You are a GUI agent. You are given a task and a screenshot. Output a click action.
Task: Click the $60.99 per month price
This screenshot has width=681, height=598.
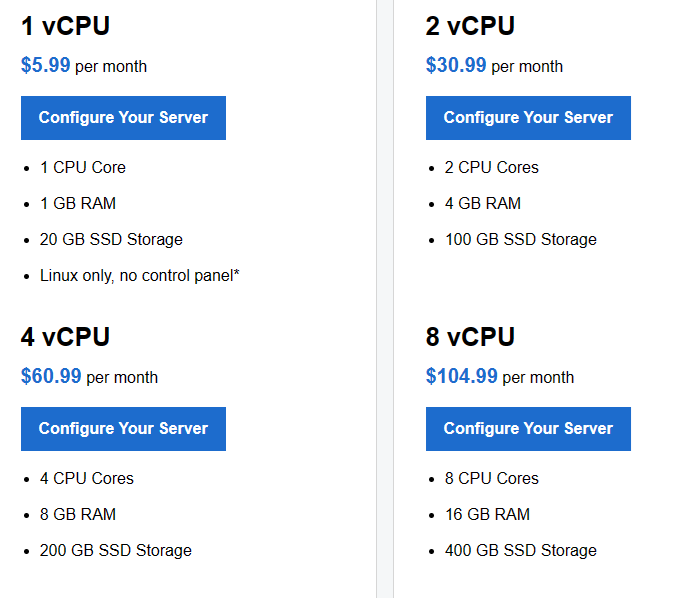(89, 377)
